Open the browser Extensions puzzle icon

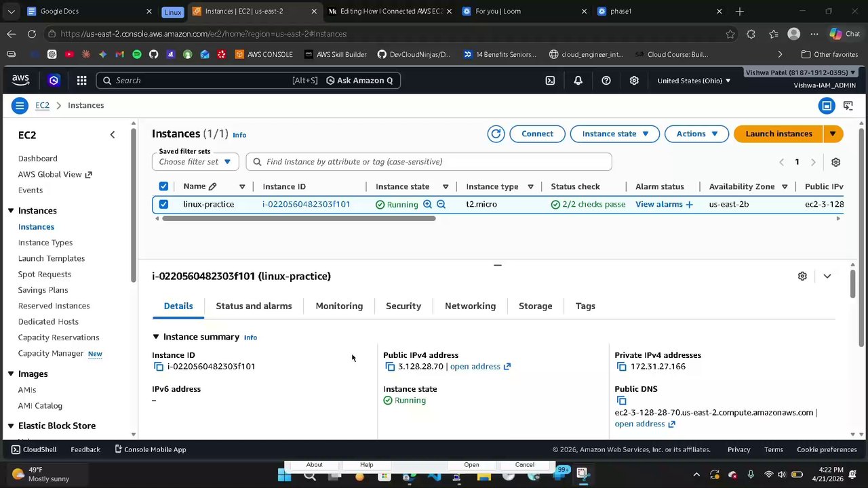tap(751, 34)
